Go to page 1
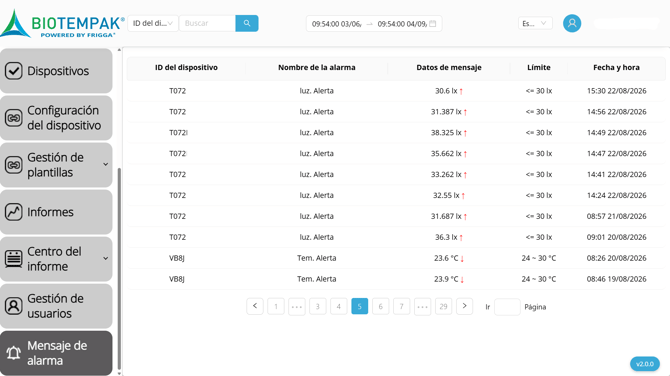Screen dimensions: 670x376 coord(276,306)
